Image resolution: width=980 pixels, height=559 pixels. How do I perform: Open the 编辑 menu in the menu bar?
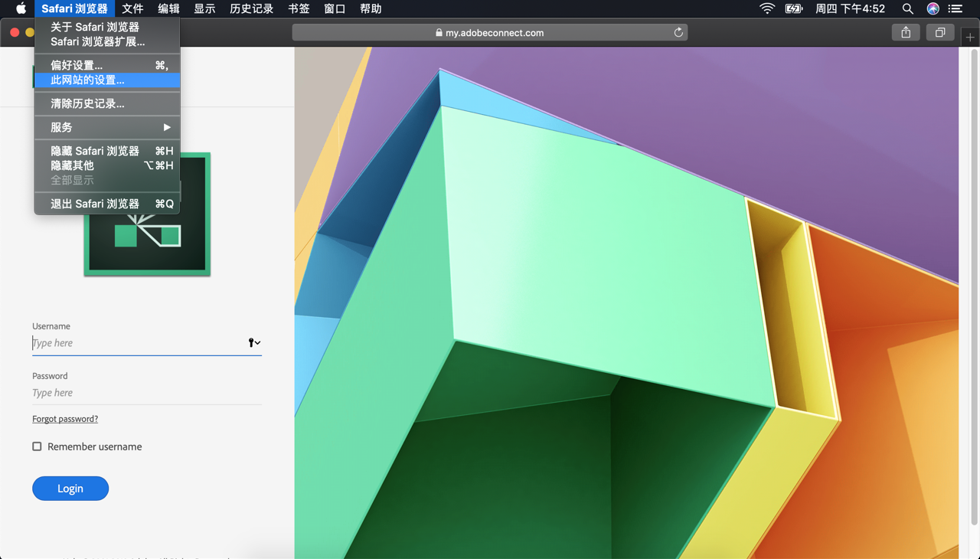tap(168, 8)
